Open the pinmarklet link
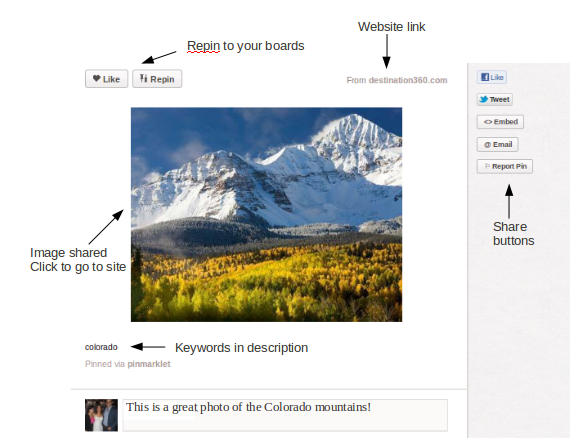Viewport: 574px width, 442px height. tap(149, 364)
